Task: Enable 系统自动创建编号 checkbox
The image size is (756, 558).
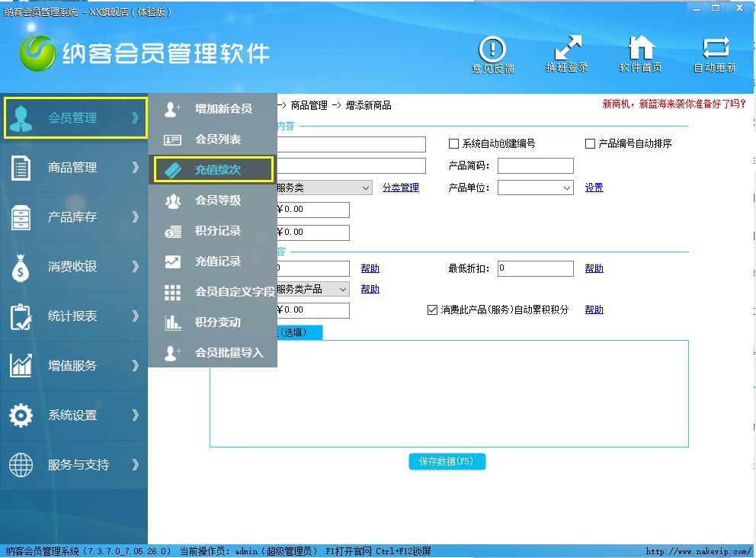Action: pyautogui.click(x=454, y=144)
